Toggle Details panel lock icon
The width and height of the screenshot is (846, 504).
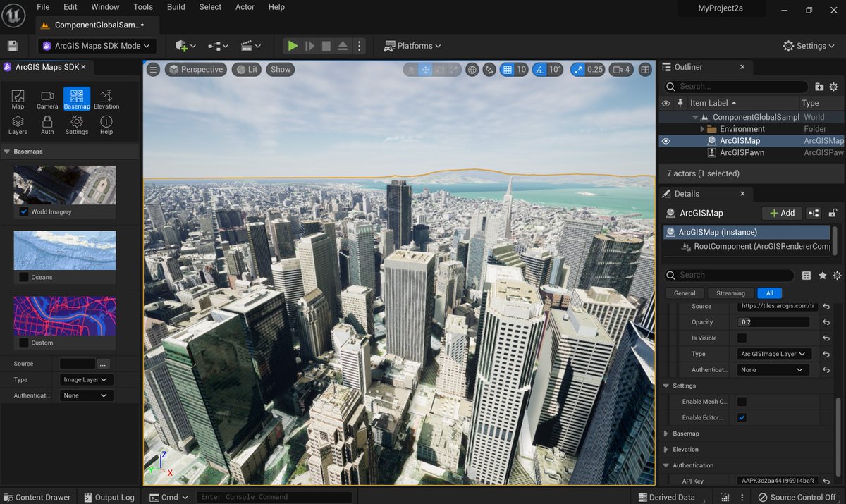click(x=833, y=213)
